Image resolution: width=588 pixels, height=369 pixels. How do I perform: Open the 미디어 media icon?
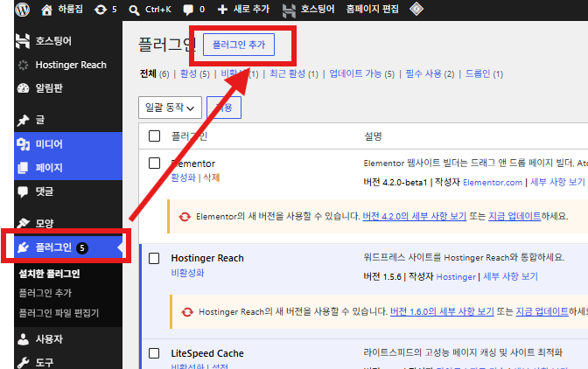tap(24, 144)
